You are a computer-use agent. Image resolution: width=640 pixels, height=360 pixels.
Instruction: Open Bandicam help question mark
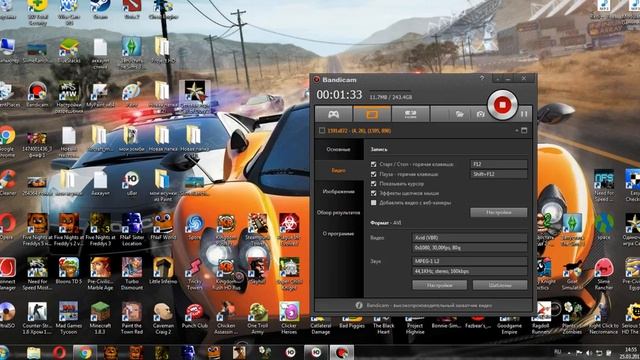click(x=482, y=78)
